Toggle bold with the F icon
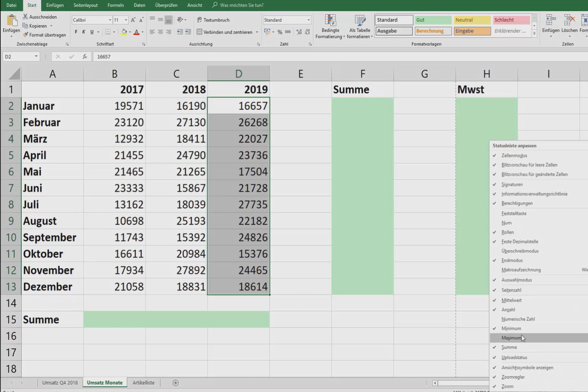Viewport: 588px width, 392px height. pos(75,31)
